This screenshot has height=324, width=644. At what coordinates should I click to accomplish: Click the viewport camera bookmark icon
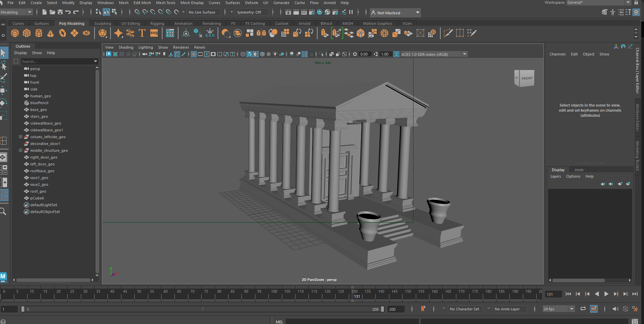pyautogui.click(x=164, y=54)
